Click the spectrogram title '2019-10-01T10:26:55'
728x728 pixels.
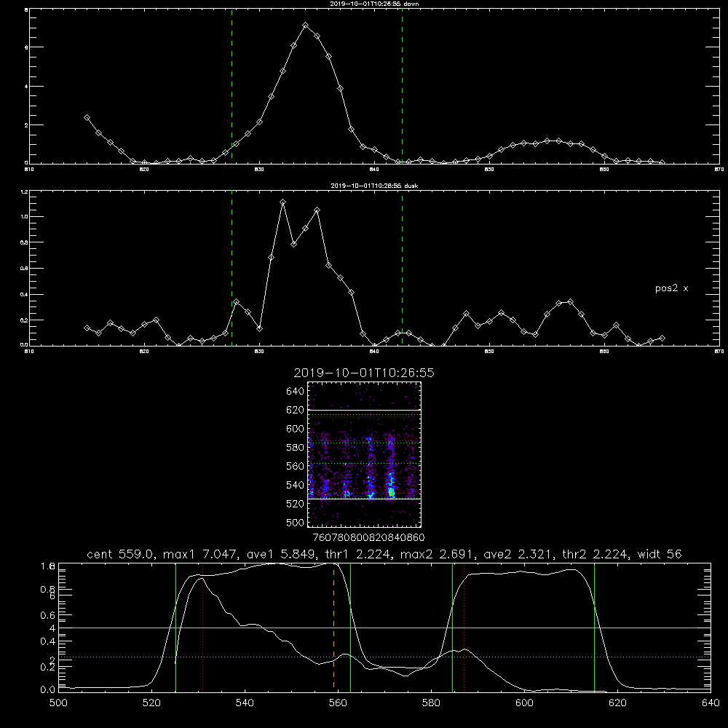[x=364, y=373]
